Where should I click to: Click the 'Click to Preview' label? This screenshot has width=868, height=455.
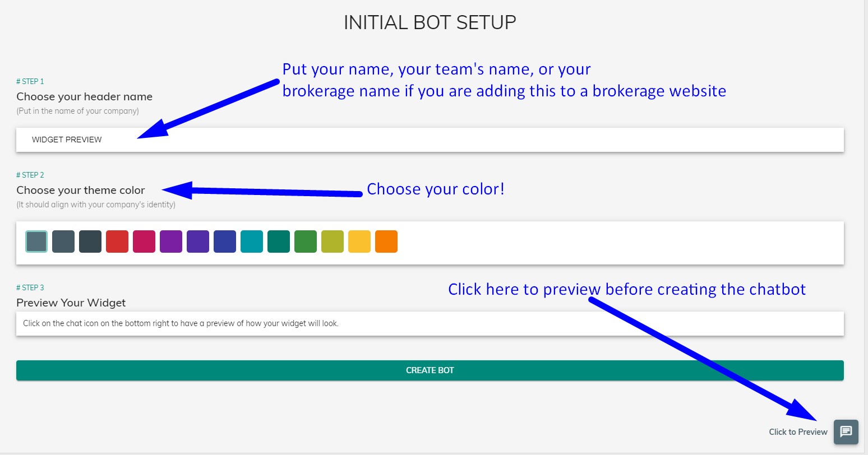coord(797,431)
